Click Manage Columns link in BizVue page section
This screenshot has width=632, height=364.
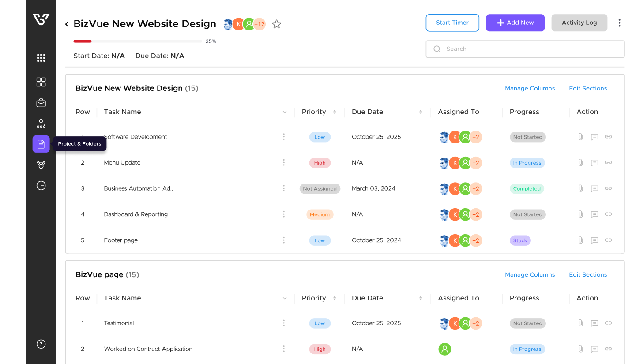coord(530,274)
